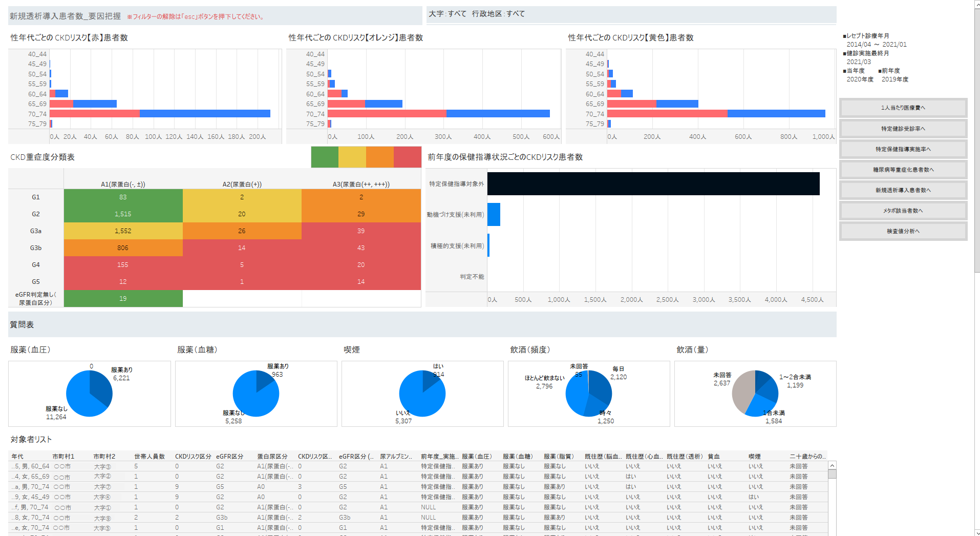Image resolution: width=980 pixels, height=536 pixels.
Task: Open the 1人当たり医療費へ navigation button
Action: [x=903, y=108]
